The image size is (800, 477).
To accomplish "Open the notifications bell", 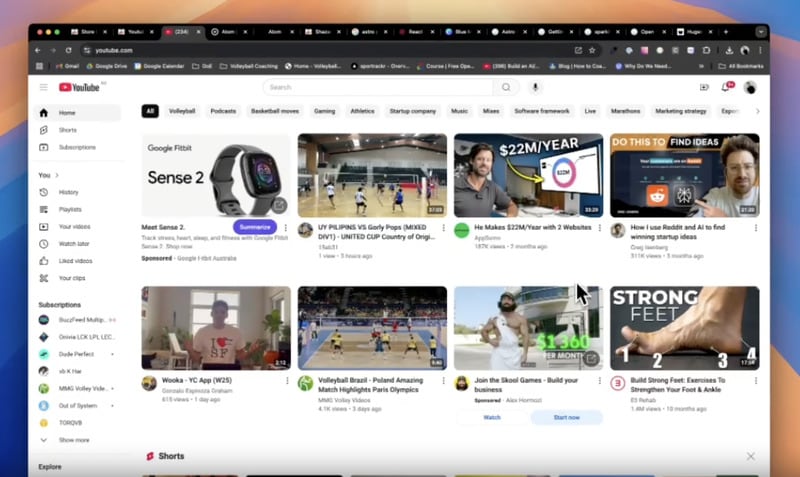I will point(726,87).
